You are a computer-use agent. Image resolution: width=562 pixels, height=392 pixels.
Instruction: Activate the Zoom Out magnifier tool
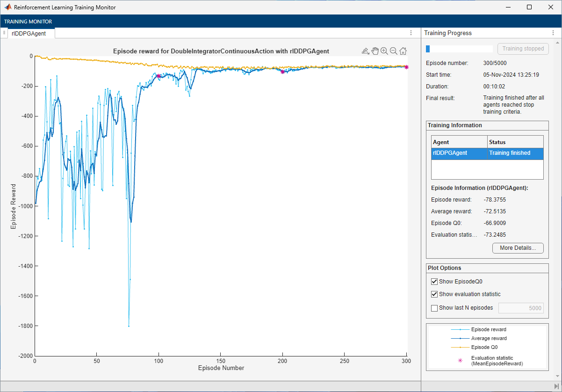click(x=394, y=51)
